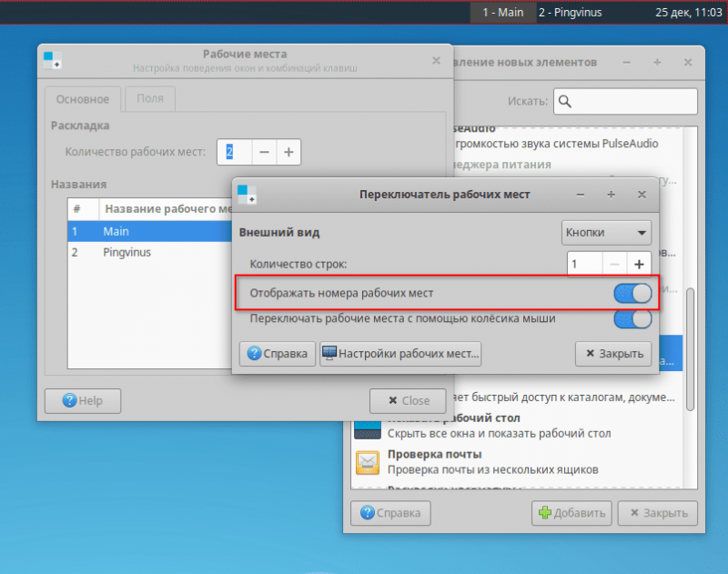Decrease Количество рабочих мест with minus
The height and width of the screenshot is (574, 728).
264,152
